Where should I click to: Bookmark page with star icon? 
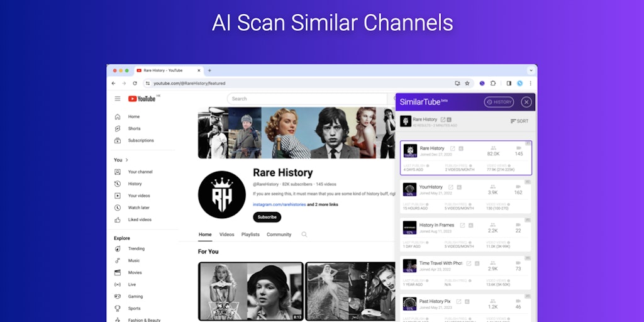[x=467, y=83]
